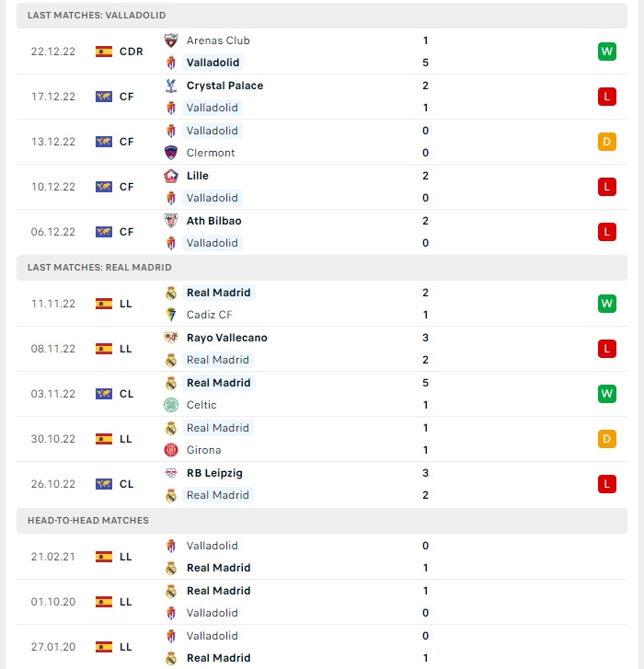This screenshot has width=644, height=669.
Task: Open the 21.02.21 Valladolid vs Real Madrid match
Action: 322,557
